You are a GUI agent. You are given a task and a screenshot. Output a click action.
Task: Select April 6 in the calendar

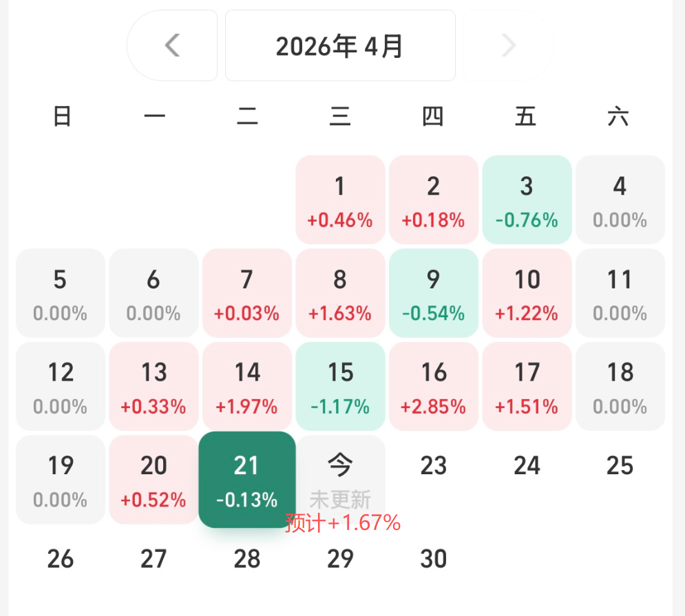154,293
